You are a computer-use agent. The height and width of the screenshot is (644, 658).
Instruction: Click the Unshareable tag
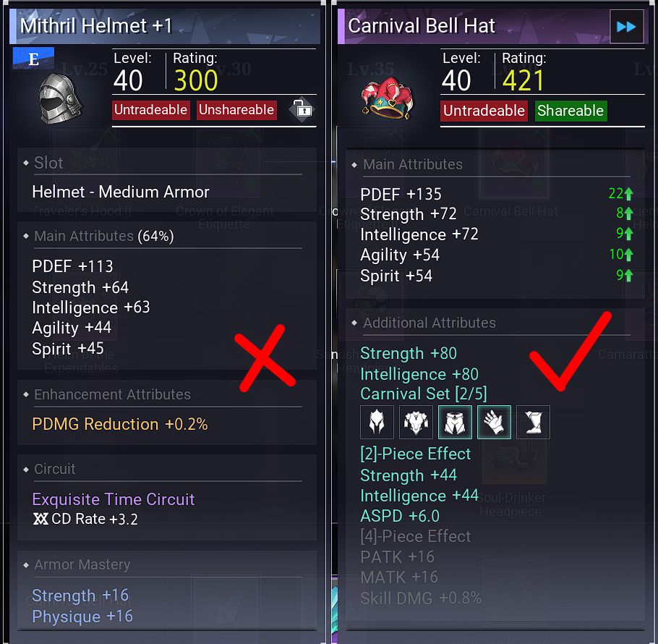coord(236,110)
